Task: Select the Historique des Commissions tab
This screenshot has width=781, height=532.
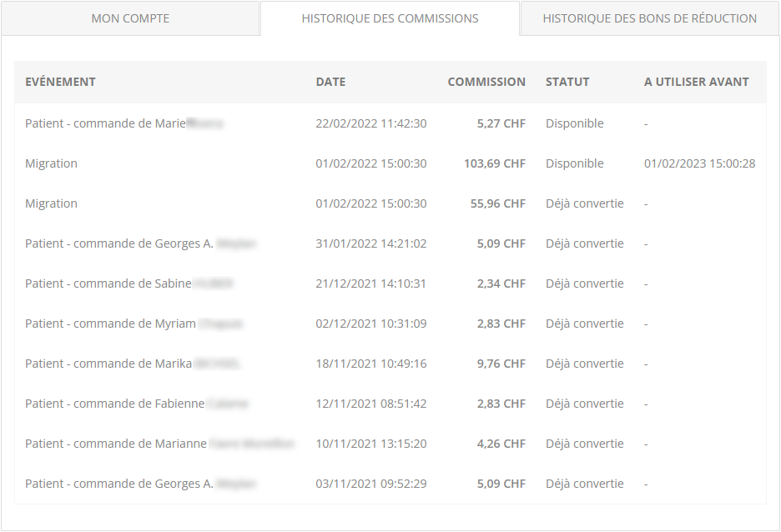Action: pos(390,18)
